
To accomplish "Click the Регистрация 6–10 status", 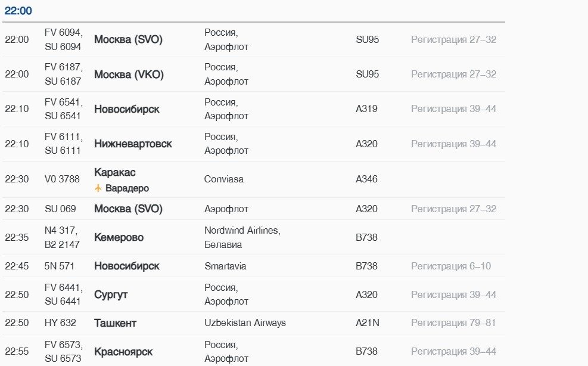I will [451, 266].
